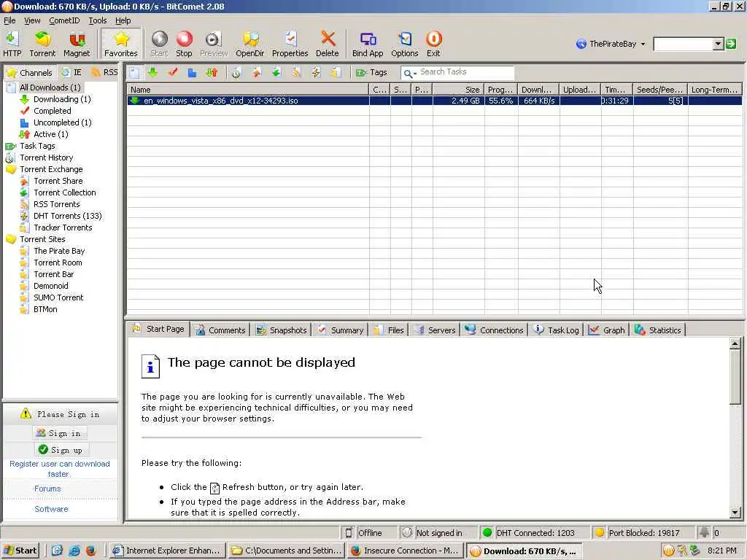
Task: Open the CometID menu
Action: click(64, 20)
